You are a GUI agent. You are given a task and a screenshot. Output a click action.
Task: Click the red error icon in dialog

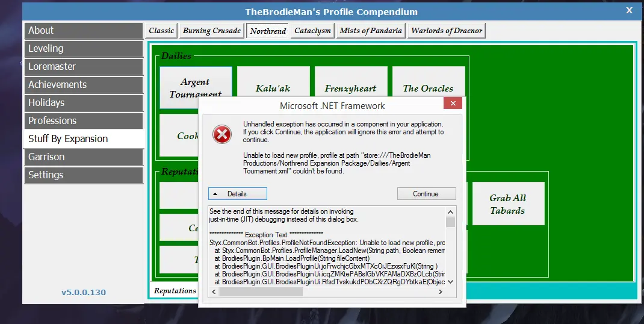(221, 134)
